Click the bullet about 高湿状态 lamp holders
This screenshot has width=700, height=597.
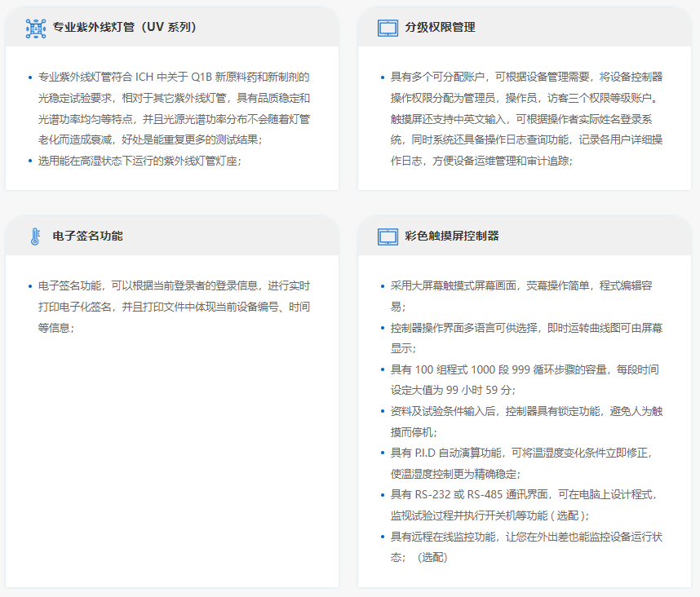(x=139, y=161)
